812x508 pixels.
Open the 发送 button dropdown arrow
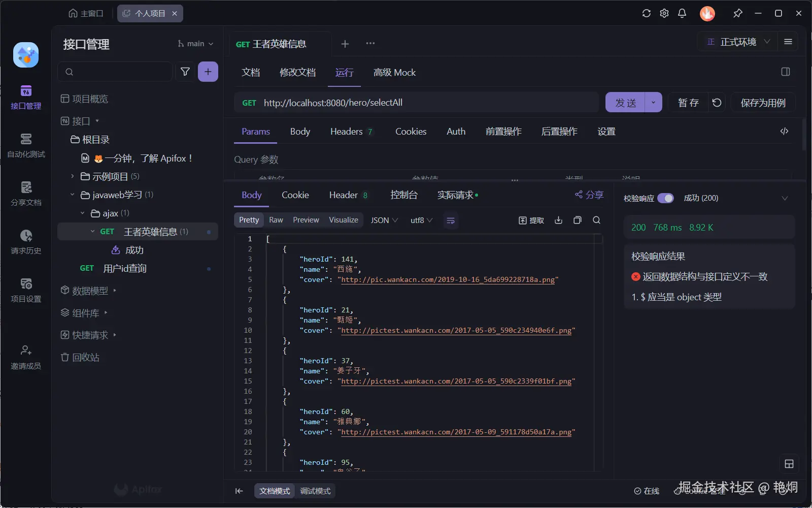[x=653, y=103]
